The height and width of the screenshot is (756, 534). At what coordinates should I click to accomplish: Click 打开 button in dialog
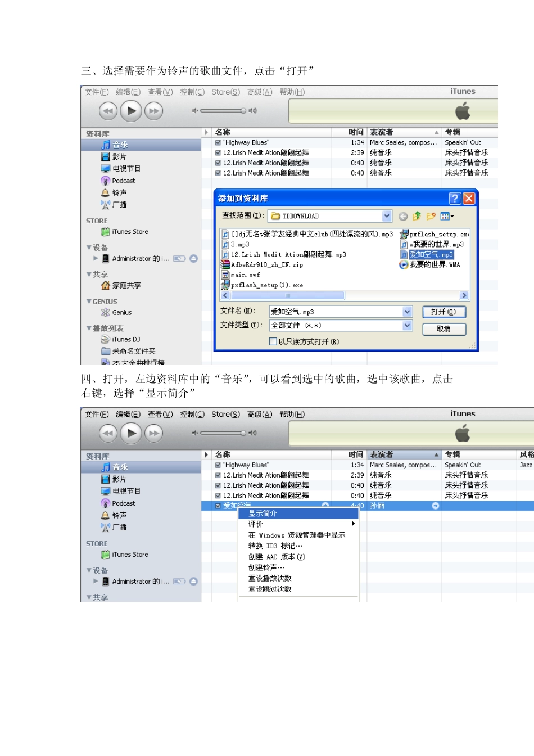(x=444, y=312)
